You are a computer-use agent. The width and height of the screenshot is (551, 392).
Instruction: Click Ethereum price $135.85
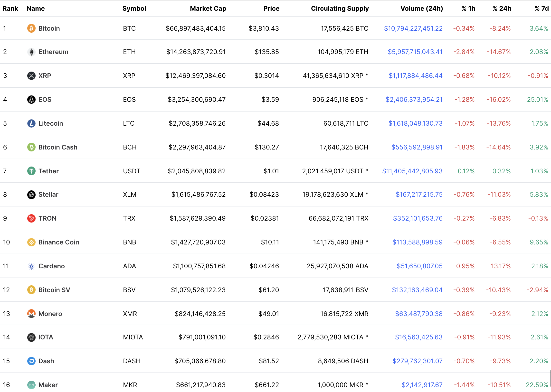267,52
